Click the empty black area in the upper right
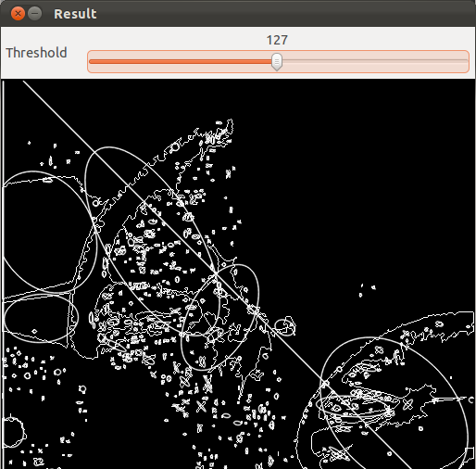 tap(355, 185)
